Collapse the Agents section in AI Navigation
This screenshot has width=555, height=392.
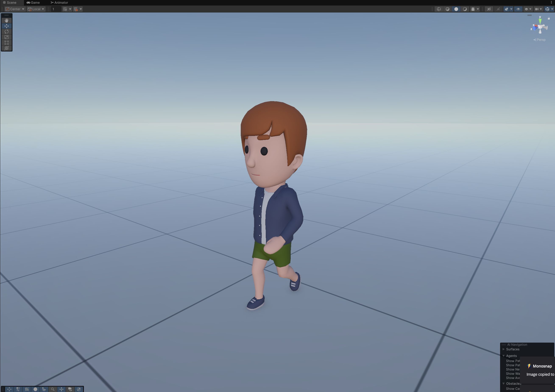point(503,356)
